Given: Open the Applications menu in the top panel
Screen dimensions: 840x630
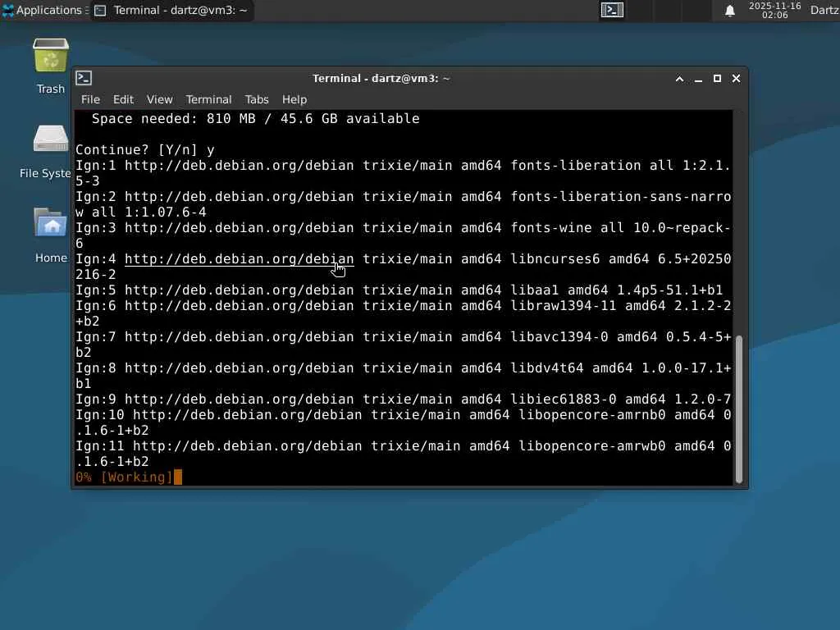Looking at the screenshot, I should pyautogui.click(x=45, y=10).
